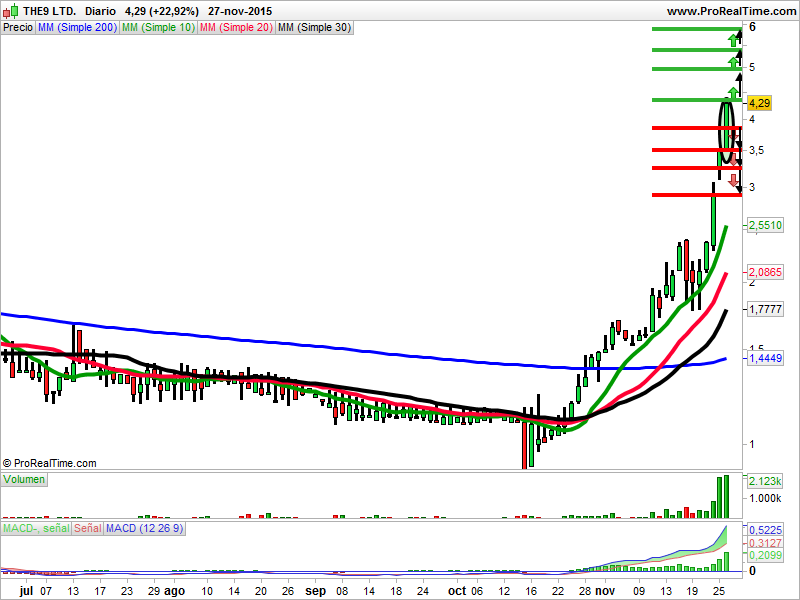This screenshot has width=800, height=600.
Task: Click the ago label on time axis
Action: 174,591
